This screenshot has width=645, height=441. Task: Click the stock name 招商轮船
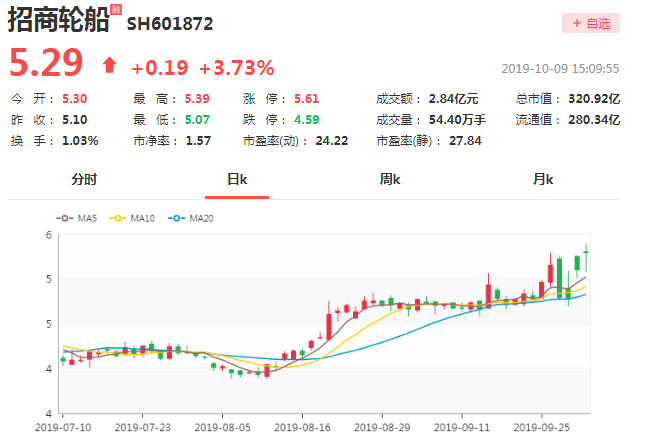[x=59, y=19]
